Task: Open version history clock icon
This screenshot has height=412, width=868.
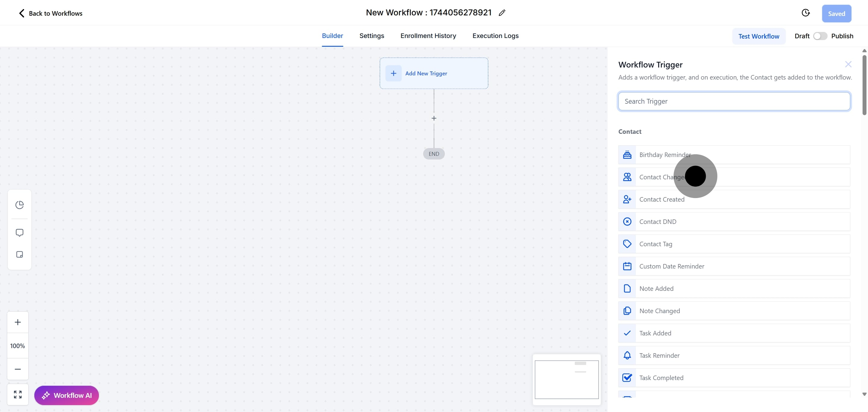Action: click(x=805, y=13)
